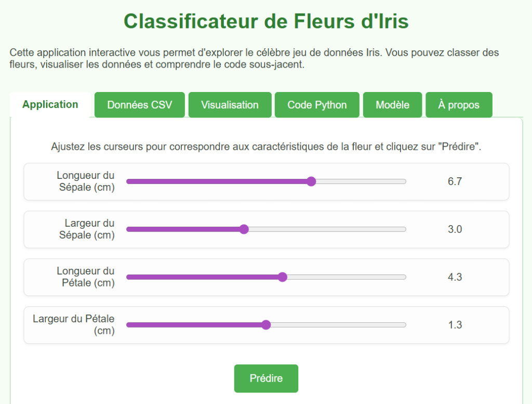Click the Longueur du Sépale slider handle
Viewport: 532px width, 404px height.
coord(311,181)
